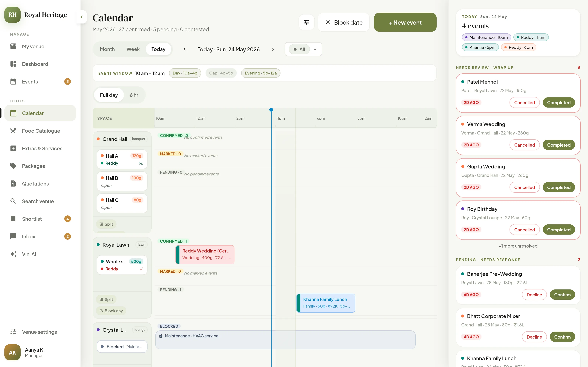Open Food Catalogue from the sidebar

pyautogui.click(x=40, y=131)
